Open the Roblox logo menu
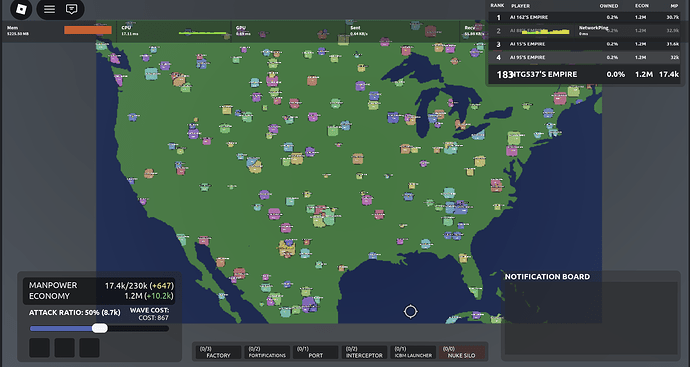Image resolution: width=690 pixels, height=367 pixels. [x=21, y=9]
